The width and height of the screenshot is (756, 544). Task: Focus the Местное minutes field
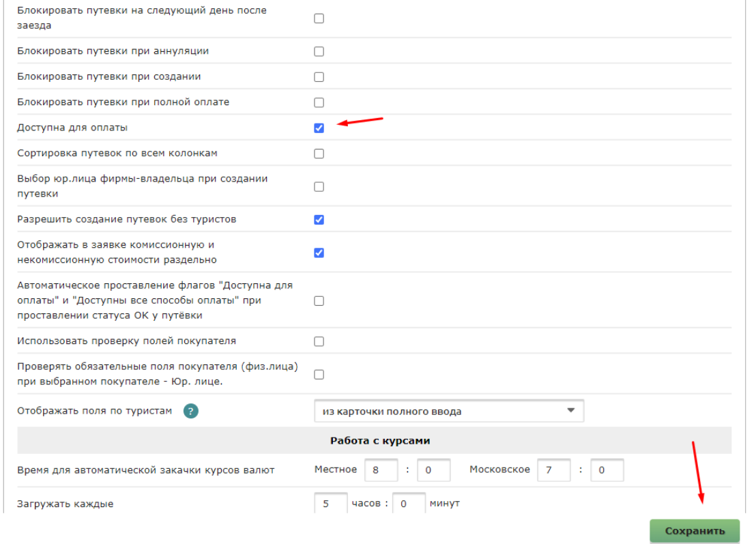point(434,470)
